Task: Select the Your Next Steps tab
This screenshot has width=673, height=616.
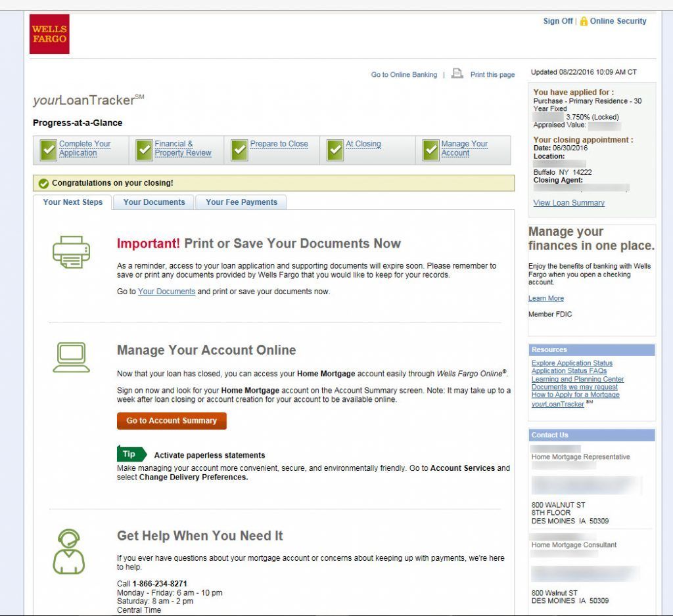Action: tap(72, 202)
